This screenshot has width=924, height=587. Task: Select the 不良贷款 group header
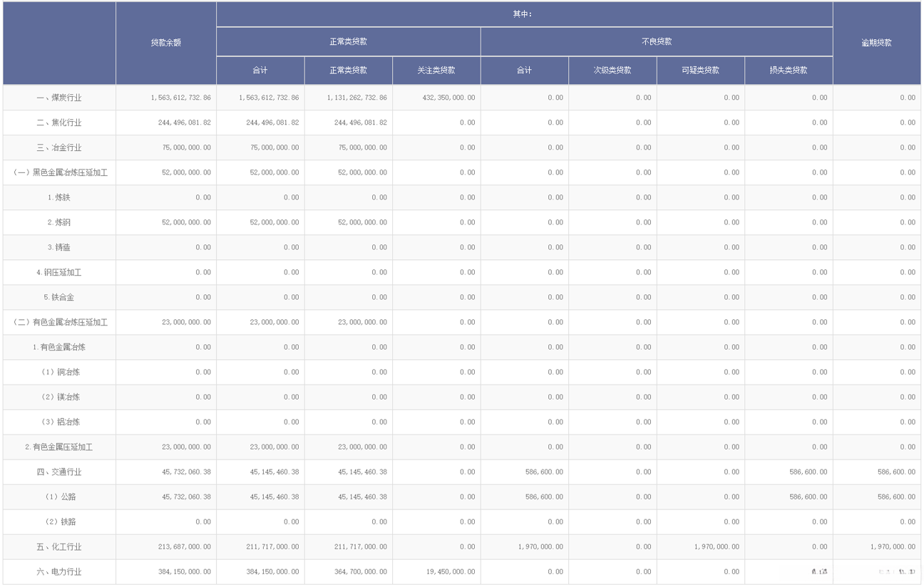click(657, 41)
